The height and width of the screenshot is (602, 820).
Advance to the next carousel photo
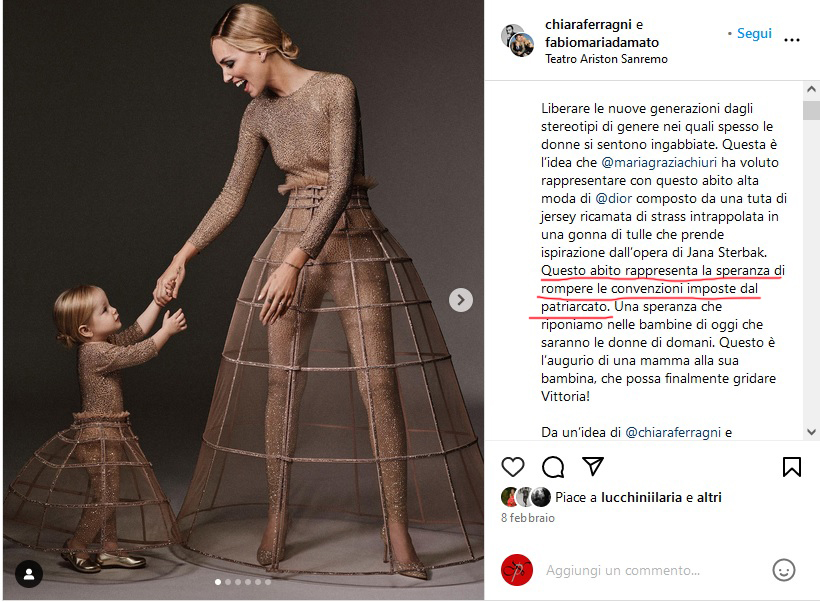tap(461, 300)
